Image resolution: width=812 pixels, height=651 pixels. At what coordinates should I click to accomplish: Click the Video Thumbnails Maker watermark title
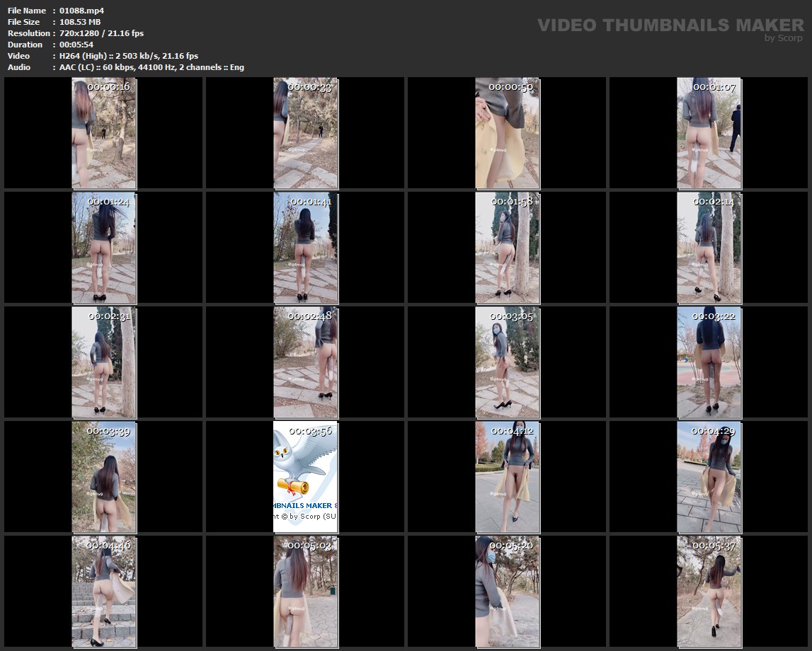pos(670,25)
